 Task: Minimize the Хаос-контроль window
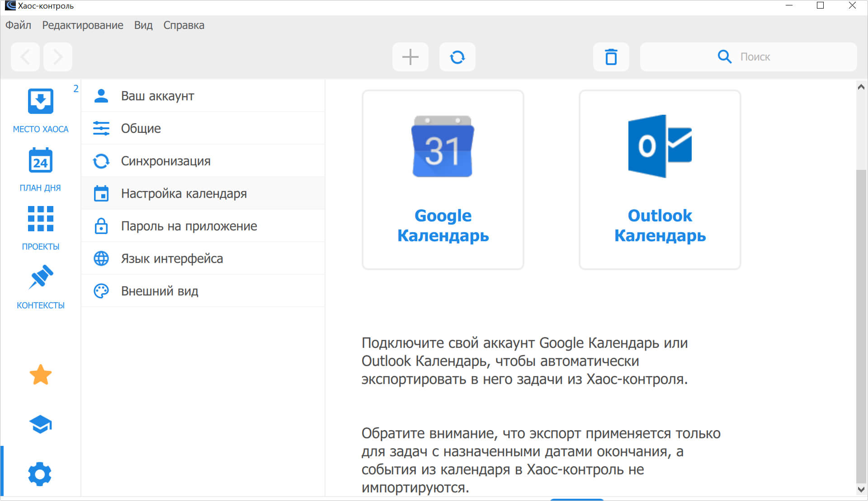tap(789, 5)
